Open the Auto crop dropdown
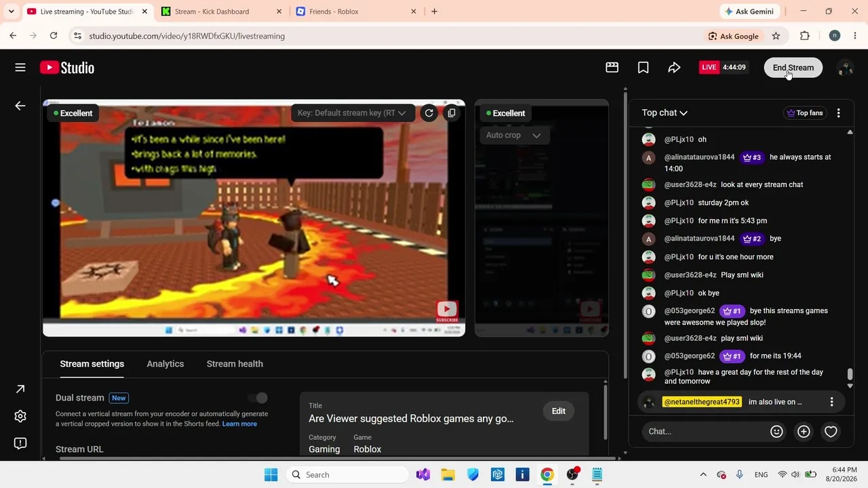The height and width of the screenshot is (488, 868). point(513,135)
